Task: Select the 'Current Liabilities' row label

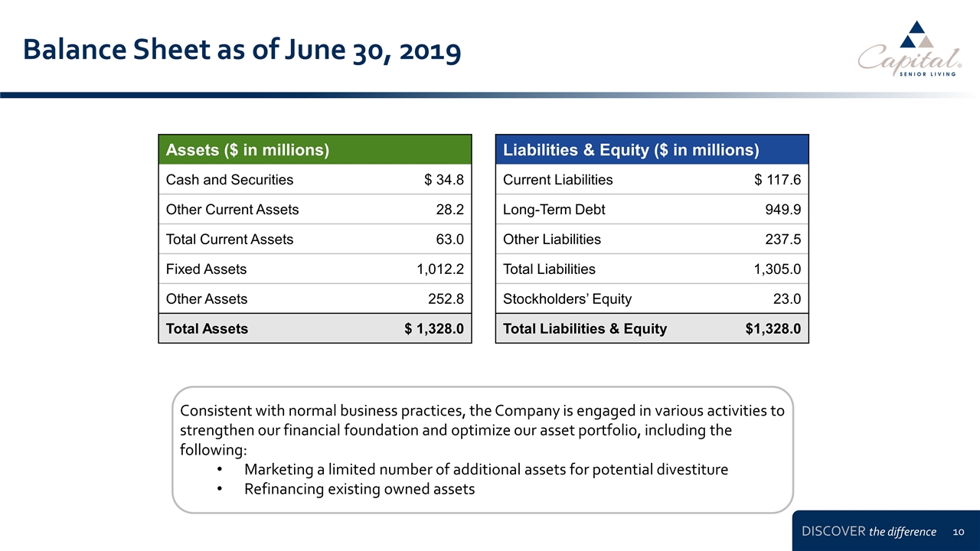Action: (x=558, y=180)
